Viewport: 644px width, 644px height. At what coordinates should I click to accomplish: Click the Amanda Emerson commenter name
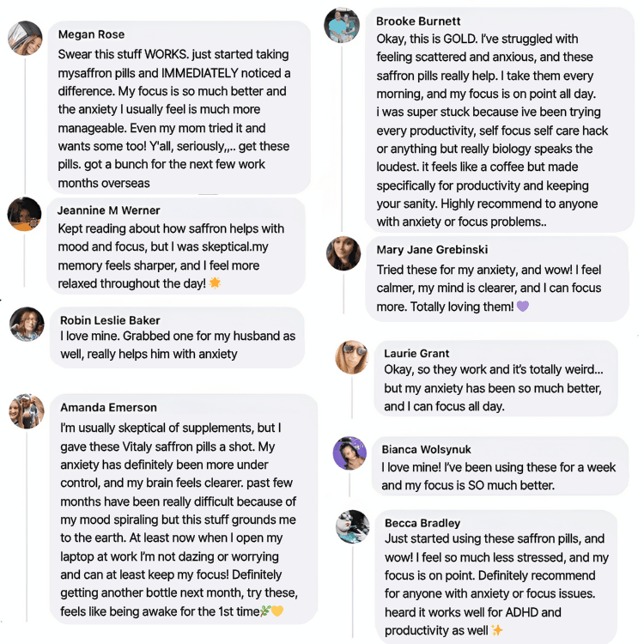pos(108,407)
